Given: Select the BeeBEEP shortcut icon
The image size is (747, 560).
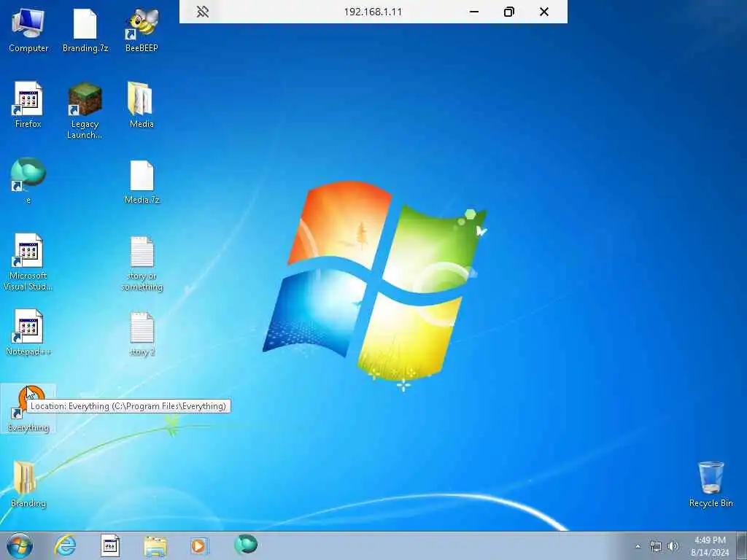Looking at the screenshot, I should click(142, 31).
